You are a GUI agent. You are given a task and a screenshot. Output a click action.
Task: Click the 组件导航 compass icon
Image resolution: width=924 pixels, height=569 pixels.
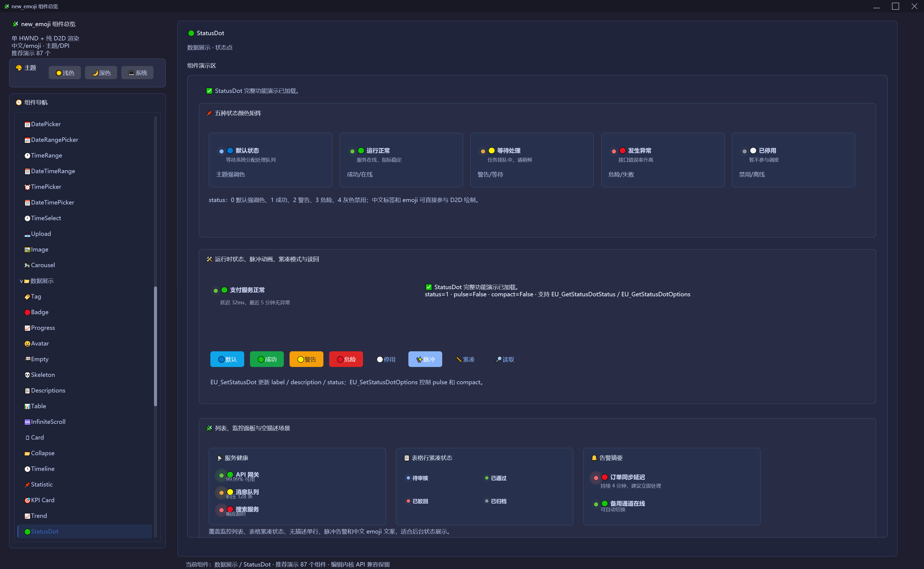point(19,102)
